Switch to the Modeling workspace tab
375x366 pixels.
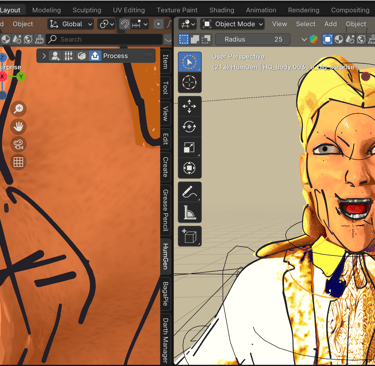click(x=47, y=10)
